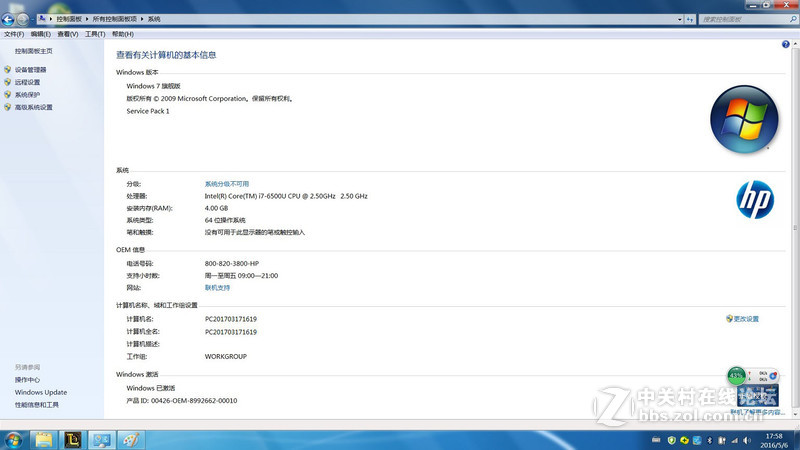Click the Back navigation arrow

tap(8, 19)
